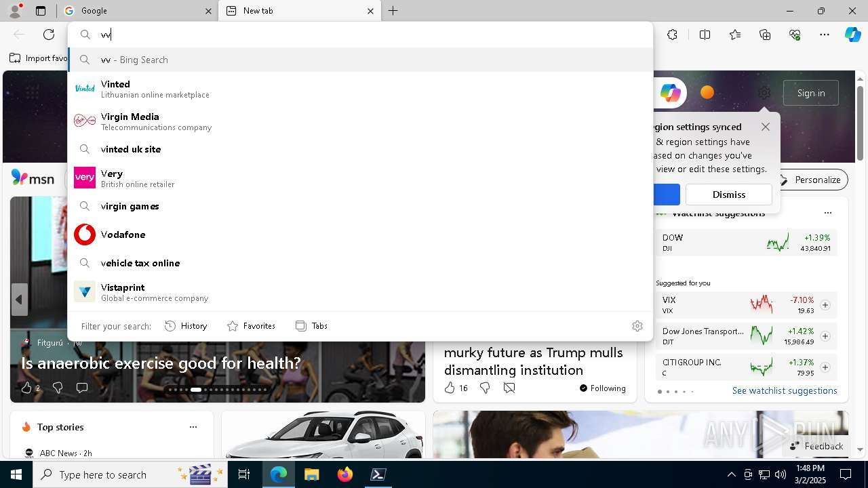
Task: Open the Favorites star icon
Action: 735,35
